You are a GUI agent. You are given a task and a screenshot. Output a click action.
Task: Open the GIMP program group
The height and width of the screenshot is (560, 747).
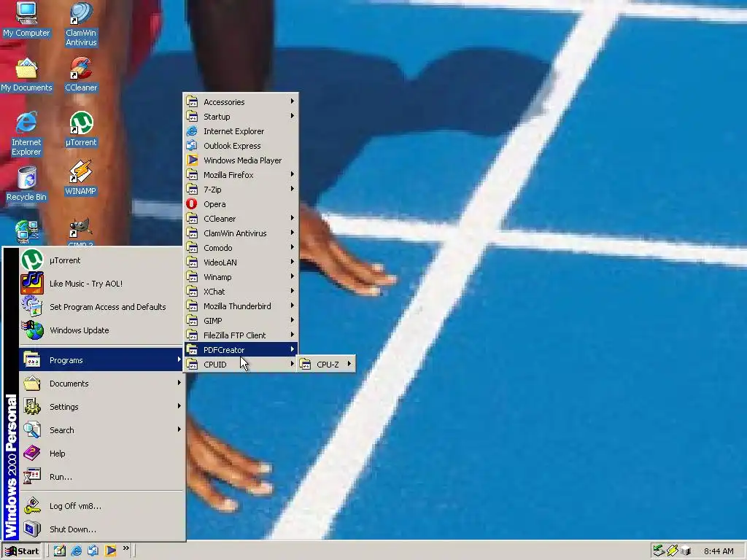point(241,321)
